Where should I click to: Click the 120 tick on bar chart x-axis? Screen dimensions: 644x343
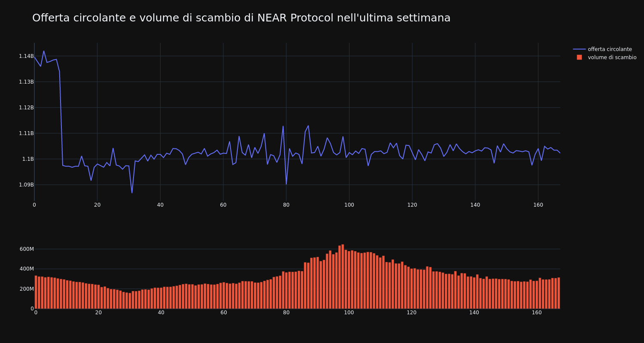point(412,313)
